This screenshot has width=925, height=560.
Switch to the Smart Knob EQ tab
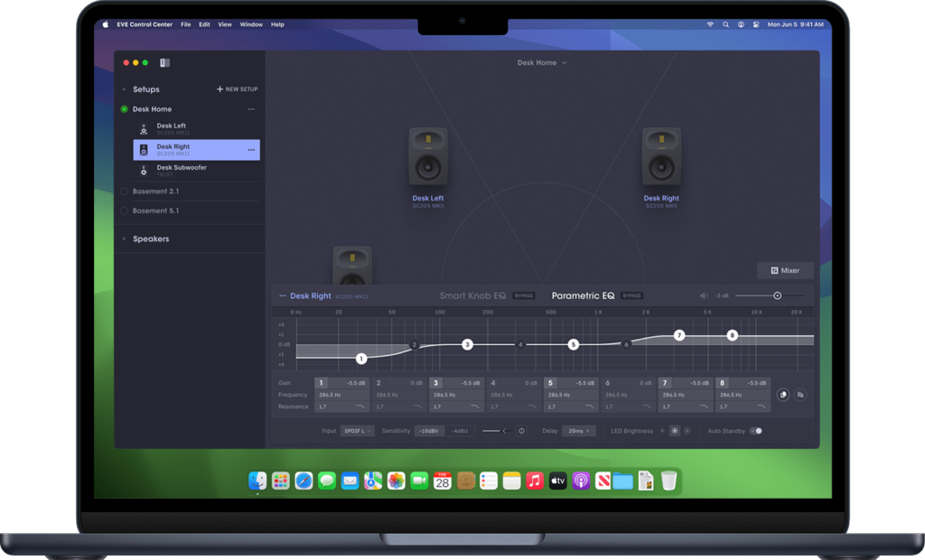[x=472, y=295]
